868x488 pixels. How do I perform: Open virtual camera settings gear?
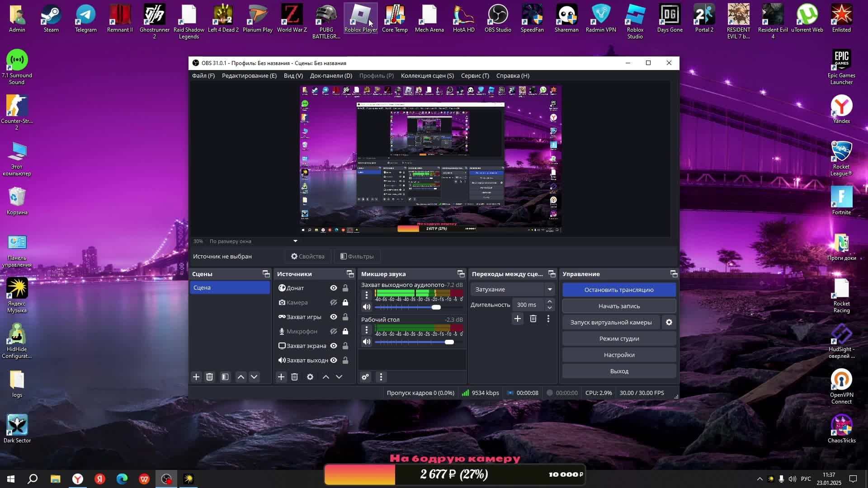669,323
